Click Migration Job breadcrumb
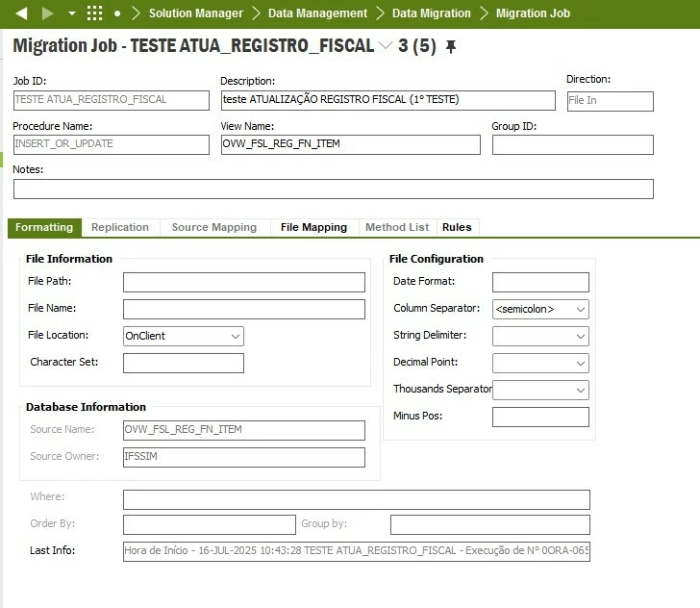This screenshot has height=608, width=700. point(533,13)
